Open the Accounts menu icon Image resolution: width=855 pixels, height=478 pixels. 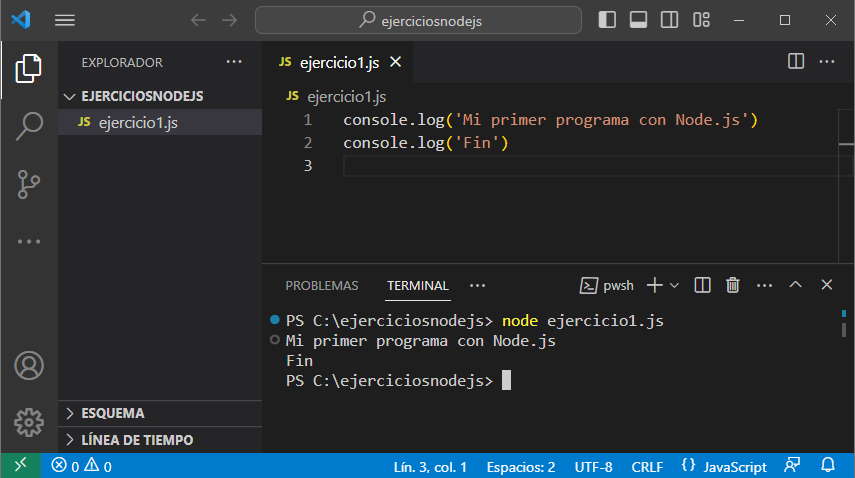pos(29,365)
